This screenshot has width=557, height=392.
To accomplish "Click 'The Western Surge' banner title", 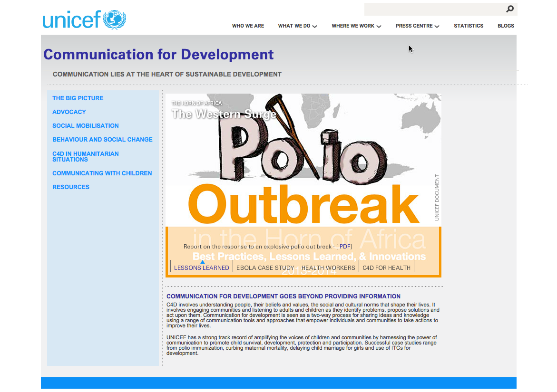I will coord(224,114).
